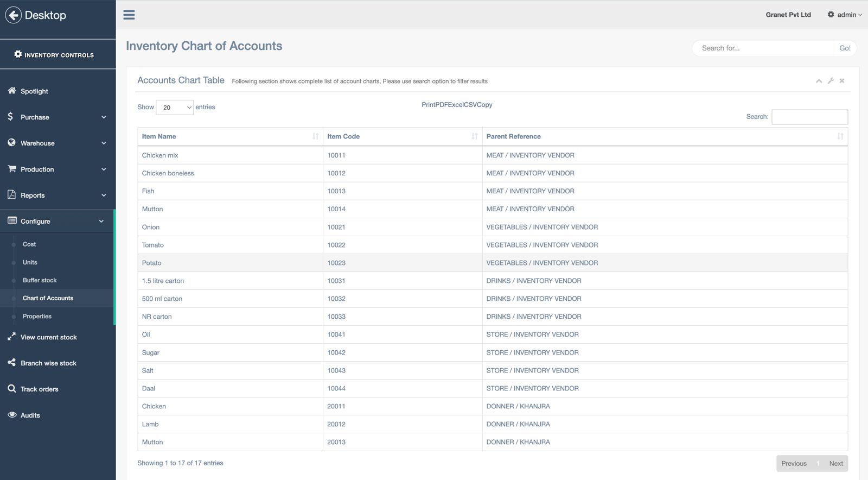This screenshot has width=868, height=480.
Task: Select the Sugar item name
Action: [151, 353]
